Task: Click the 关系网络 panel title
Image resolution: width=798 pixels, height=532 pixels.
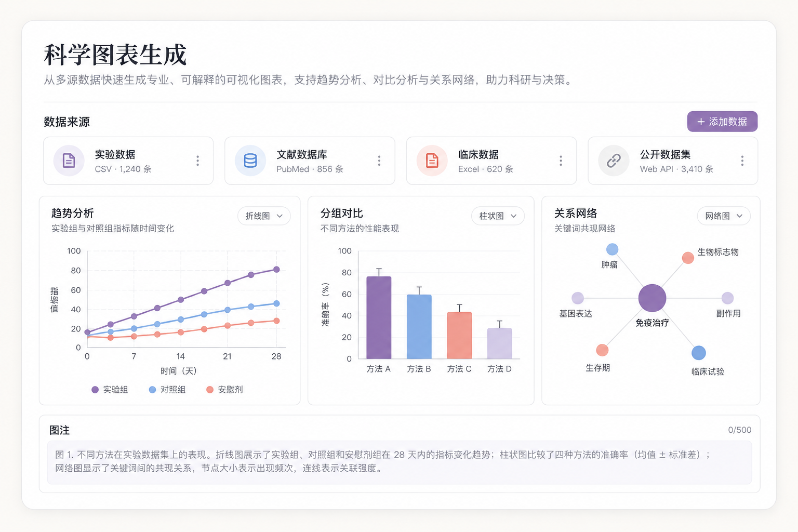Action: (x=576, y=213)
